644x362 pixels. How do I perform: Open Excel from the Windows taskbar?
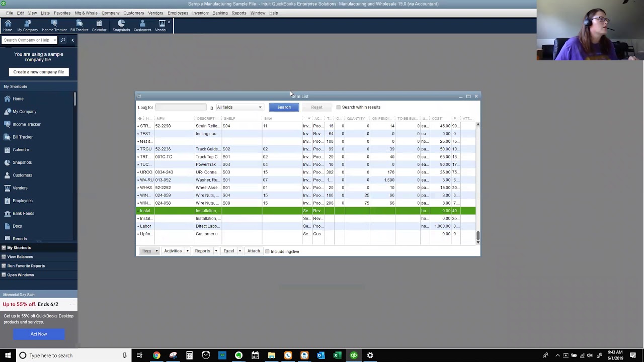click(x=337, y=355)
